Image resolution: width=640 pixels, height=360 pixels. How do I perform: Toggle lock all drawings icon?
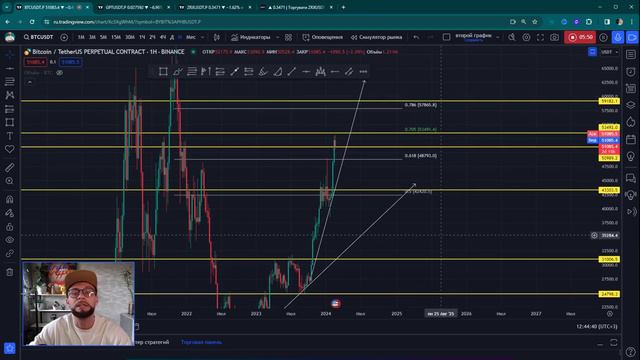click(x=10, y=227)
